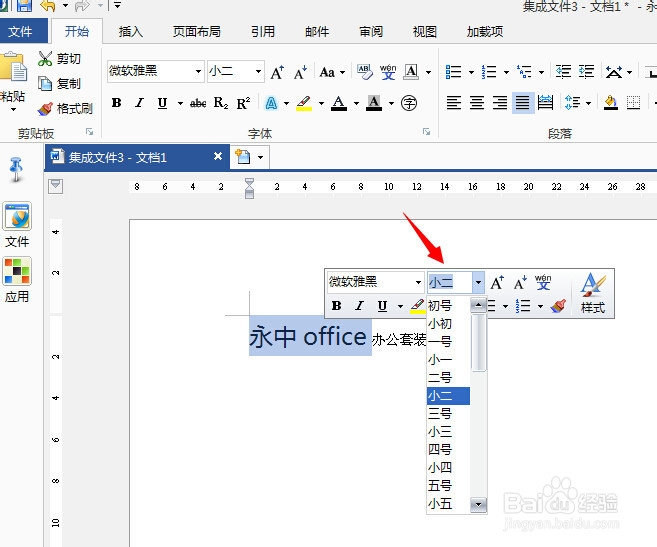Viewport: 657px width, 547px height.
Task: Toggle Distributed alignment button
Action: point(546,103)
